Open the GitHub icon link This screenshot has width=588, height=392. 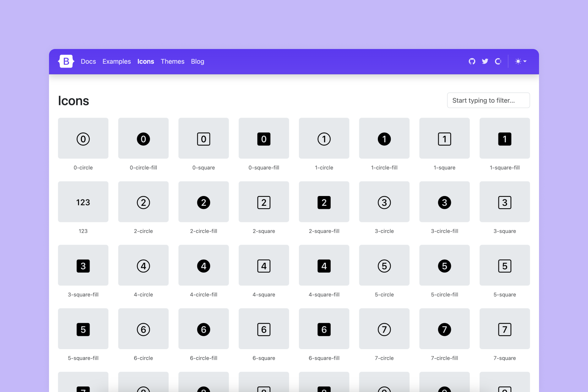point(472,62)
